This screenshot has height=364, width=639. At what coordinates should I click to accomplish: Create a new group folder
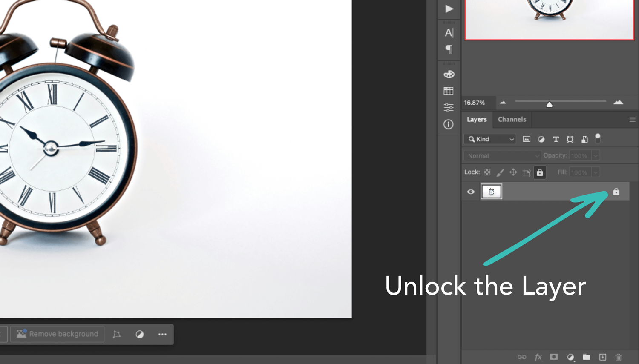[x=587, y=357]
